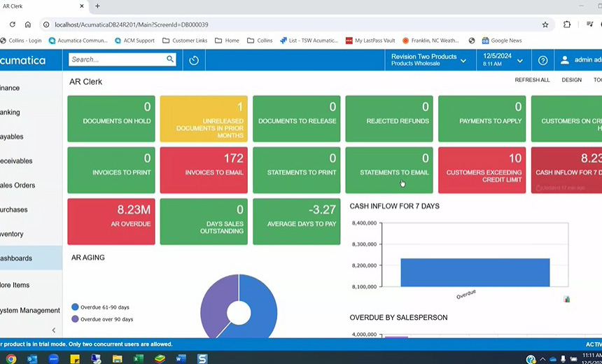Open BlueStacks from the taskbar
602x364 pixels.
(x=160, y=358)
